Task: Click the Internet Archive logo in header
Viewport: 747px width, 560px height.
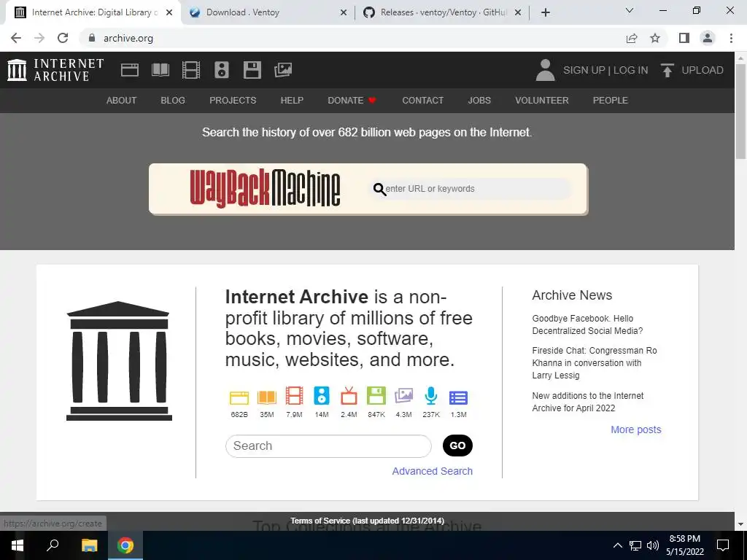Action: (x=55, y=70)
